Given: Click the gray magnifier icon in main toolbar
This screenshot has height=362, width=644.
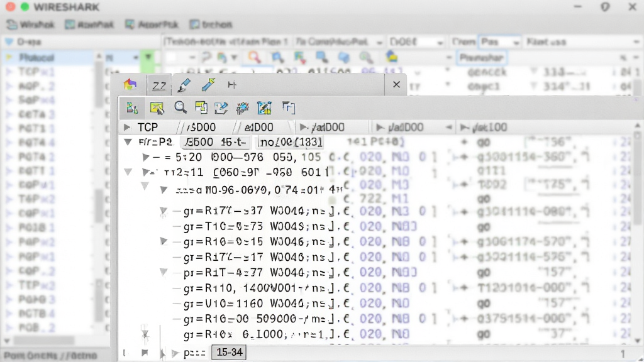Looking at the screenshot, I should [366, 57].
